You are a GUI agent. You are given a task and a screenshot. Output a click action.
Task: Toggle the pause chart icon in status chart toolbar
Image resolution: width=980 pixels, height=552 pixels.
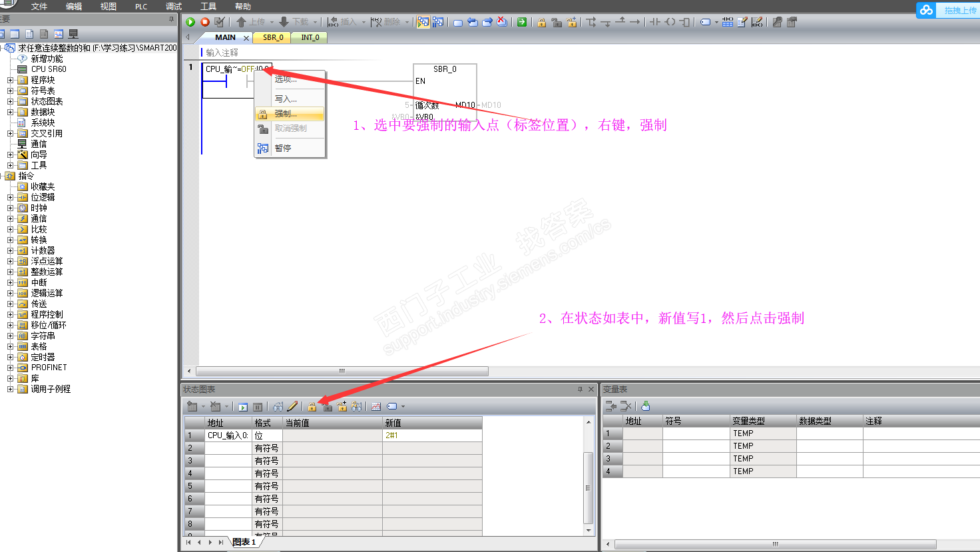tap(257, 406)
